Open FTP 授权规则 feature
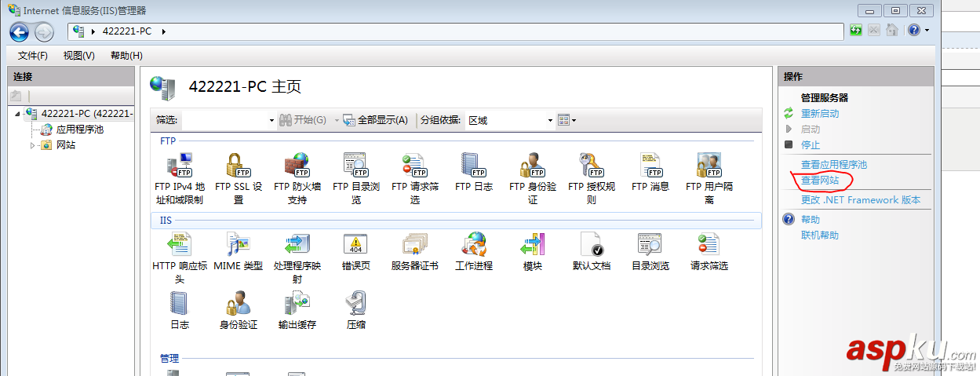 click(592, 179)
